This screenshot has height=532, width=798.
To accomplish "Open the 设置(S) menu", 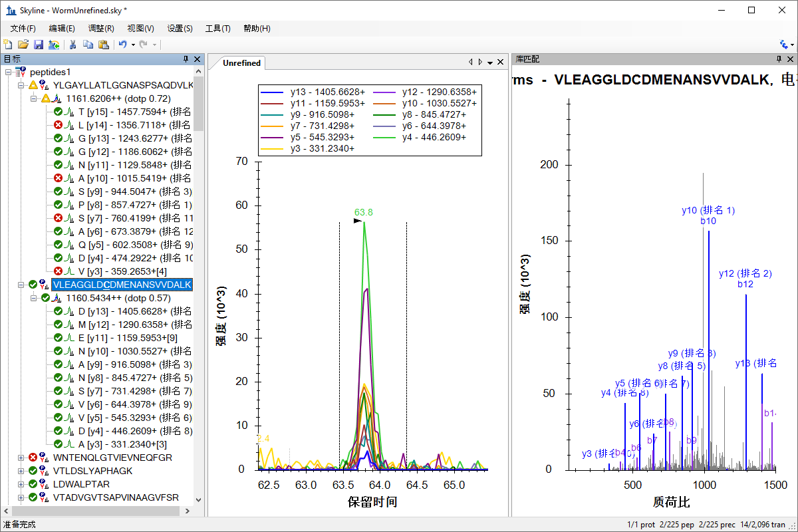I will tap(180, 29).
